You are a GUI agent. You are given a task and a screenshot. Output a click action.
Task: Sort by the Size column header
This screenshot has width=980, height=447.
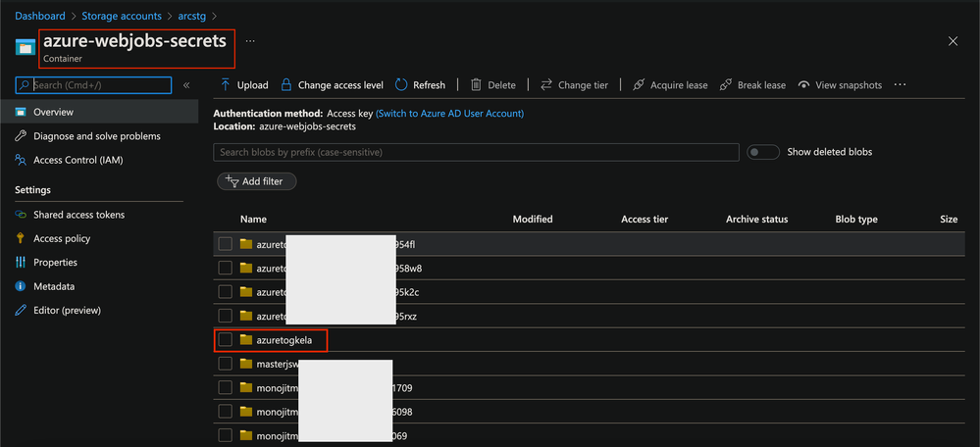tap(949, 220)
